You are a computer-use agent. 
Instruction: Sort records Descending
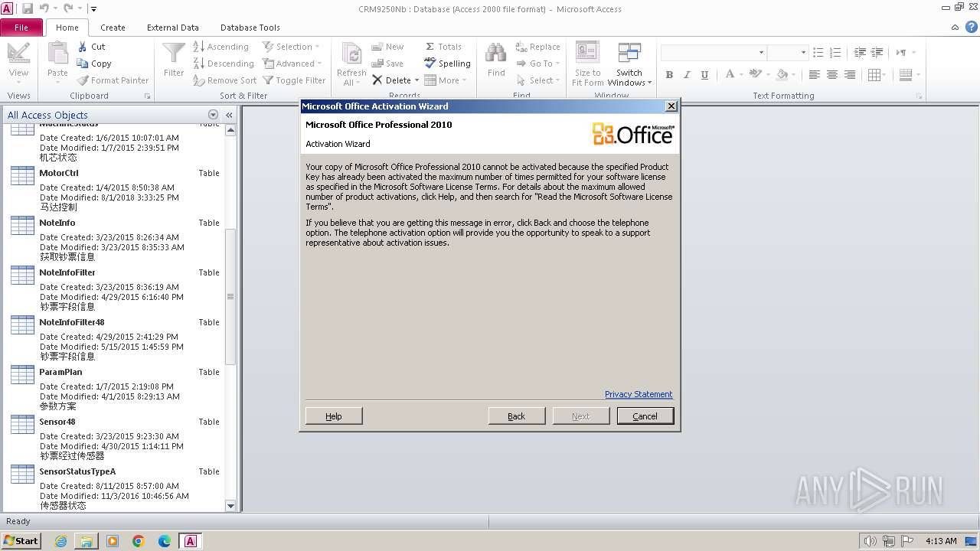(223, 64)
